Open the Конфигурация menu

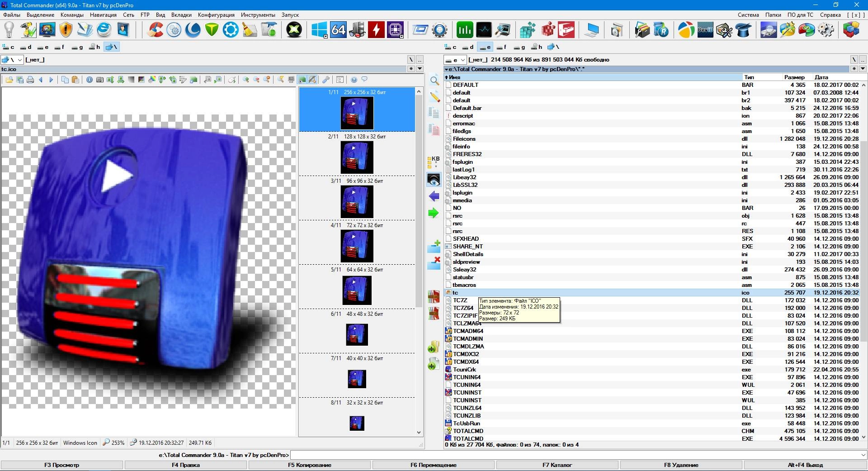(216, 15)
